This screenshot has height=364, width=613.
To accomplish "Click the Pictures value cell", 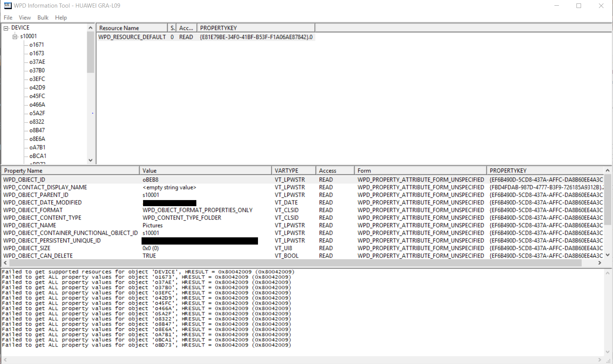I will (153, 225).
